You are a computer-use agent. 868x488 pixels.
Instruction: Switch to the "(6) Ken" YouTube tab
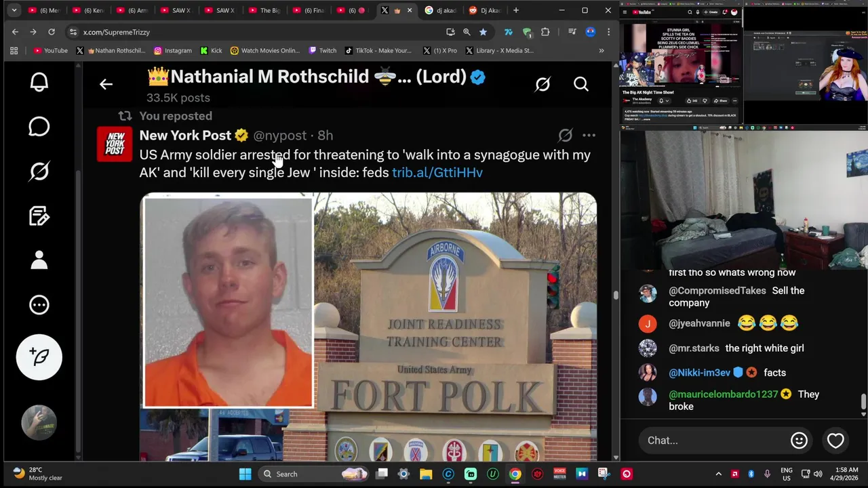point(88,10)
